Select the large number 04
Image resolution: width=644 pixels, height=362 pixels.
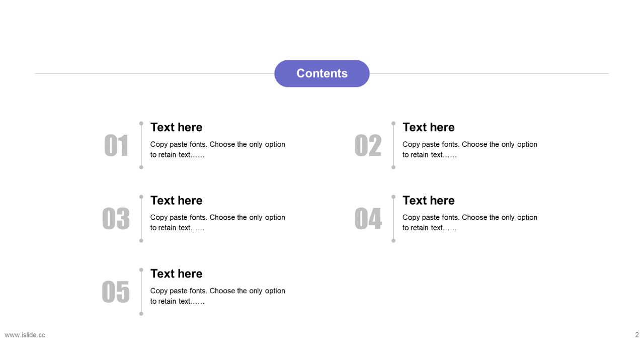point(368,219)
